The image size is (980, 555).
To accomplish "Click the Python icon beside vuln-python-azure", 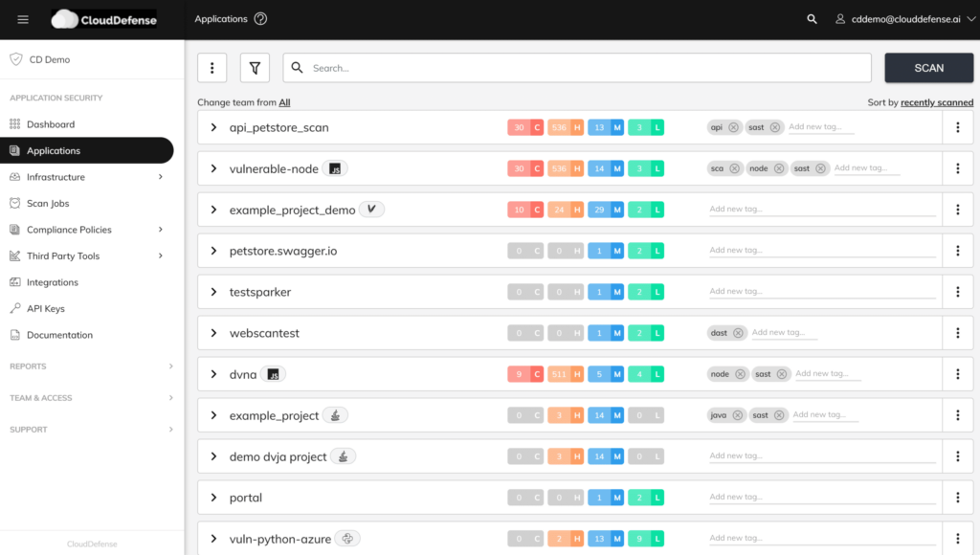I will click(347, 538).
